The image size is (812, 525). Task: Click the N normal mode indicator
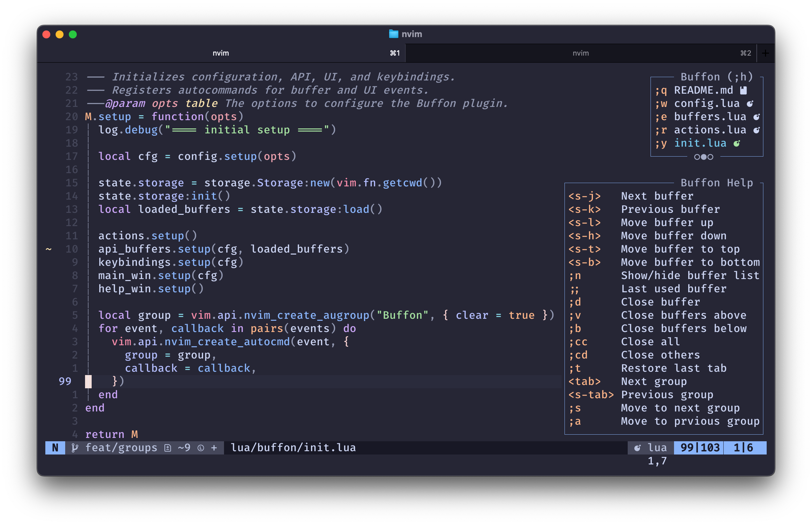(x=55, y=448)
